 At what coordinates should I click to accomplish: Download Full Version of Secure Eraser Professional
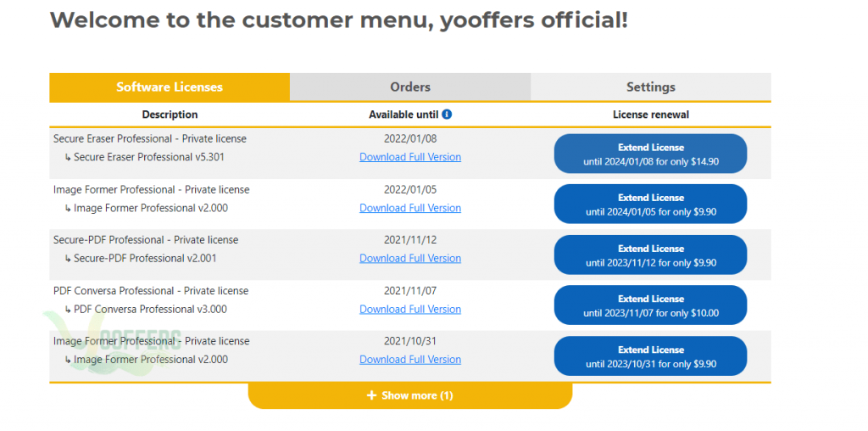pos(410,157)
